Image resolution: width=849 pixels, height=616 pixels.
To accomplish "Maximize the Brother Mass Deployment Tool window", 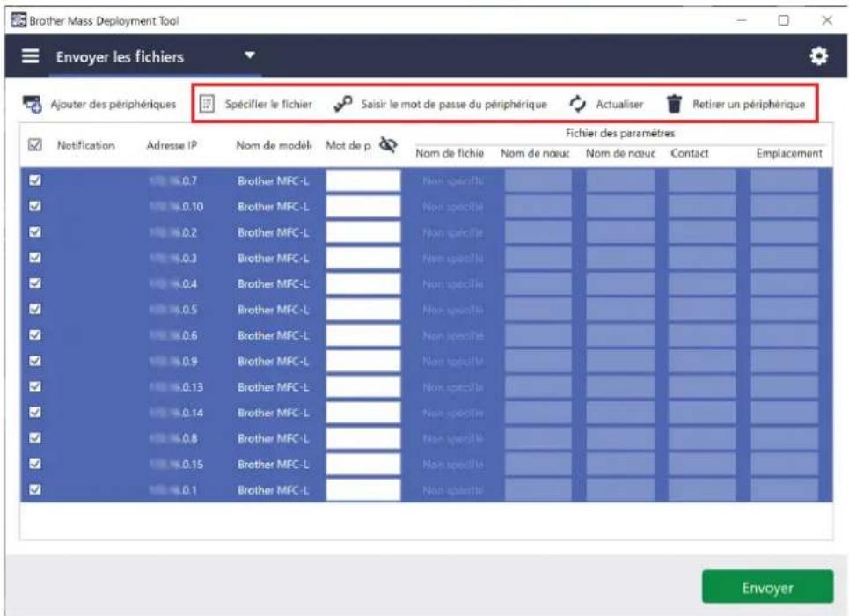I will pos(783,20).
